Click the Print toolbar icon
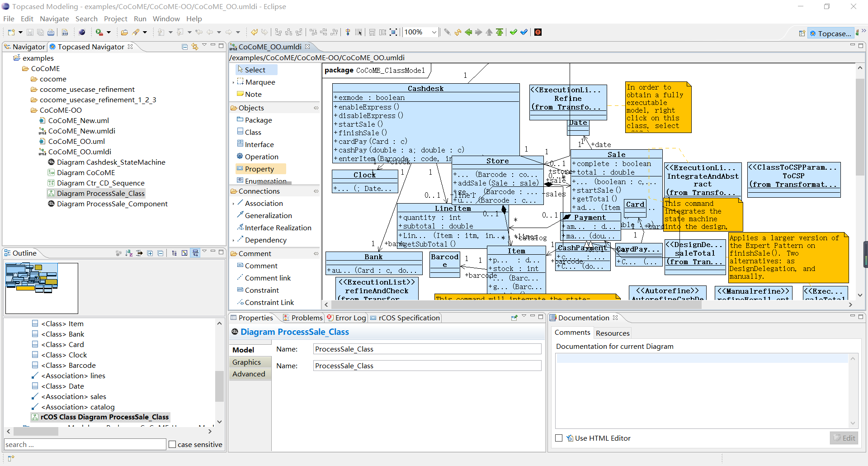868x466 pixels. (x=51, y=32)
